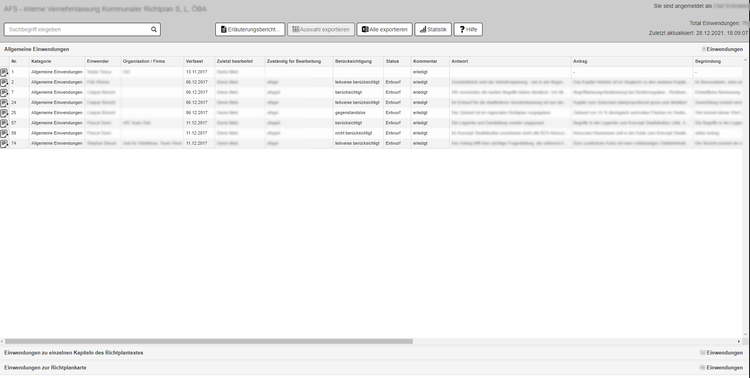Click the magnifier search icon
This screenshot has width=750, height=378.
tap(154, 29)
